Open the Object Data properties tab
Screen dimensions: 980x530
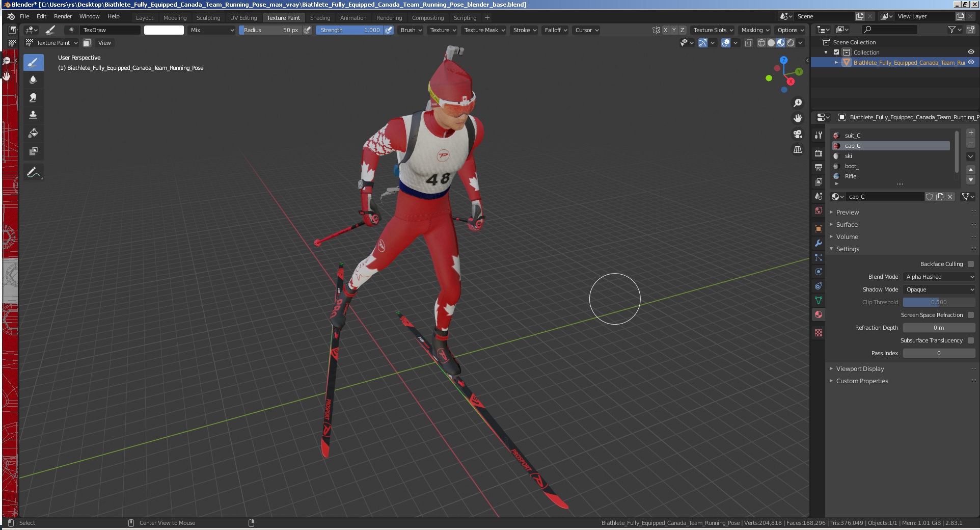(819, 300)
